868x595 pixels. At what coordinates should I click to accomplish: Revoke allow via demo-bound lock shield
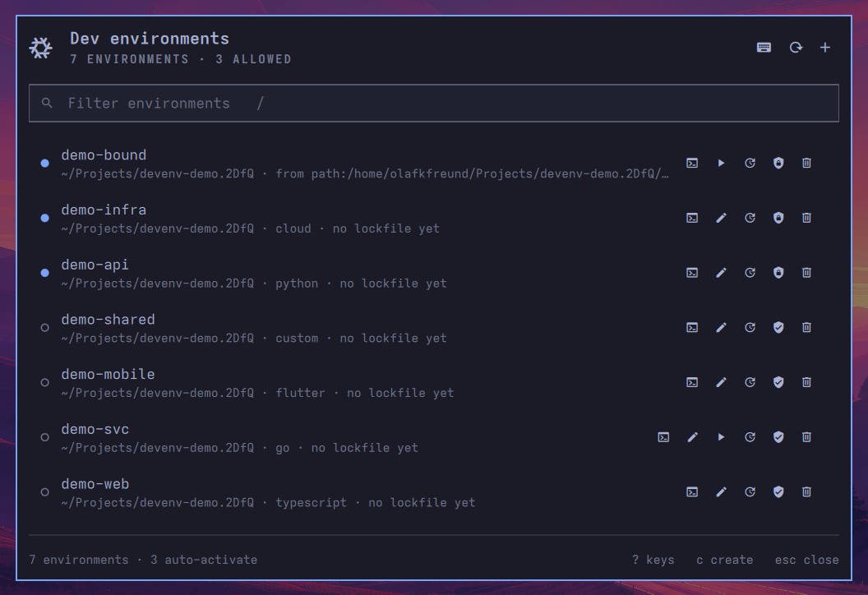(x=778, y=163)
